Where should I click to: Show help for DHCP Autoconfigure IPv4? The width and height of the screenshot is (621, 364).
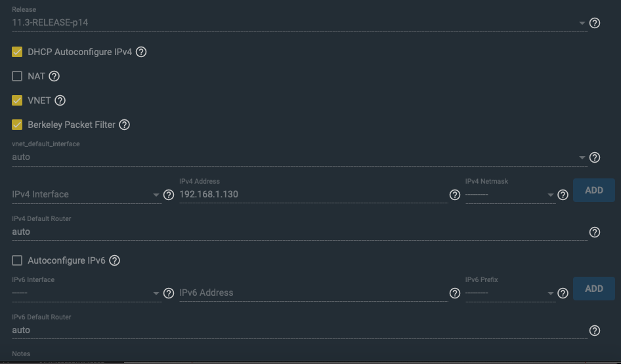point(141,52)
